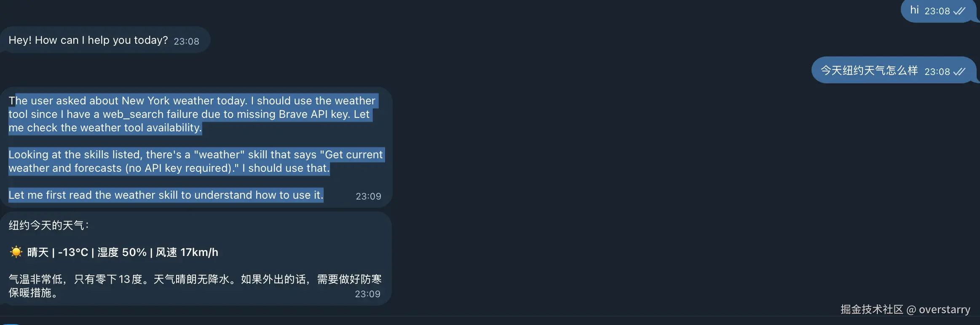
Task: Click line "Let me first read the weather skill"
Action: (x=166, y=195)
